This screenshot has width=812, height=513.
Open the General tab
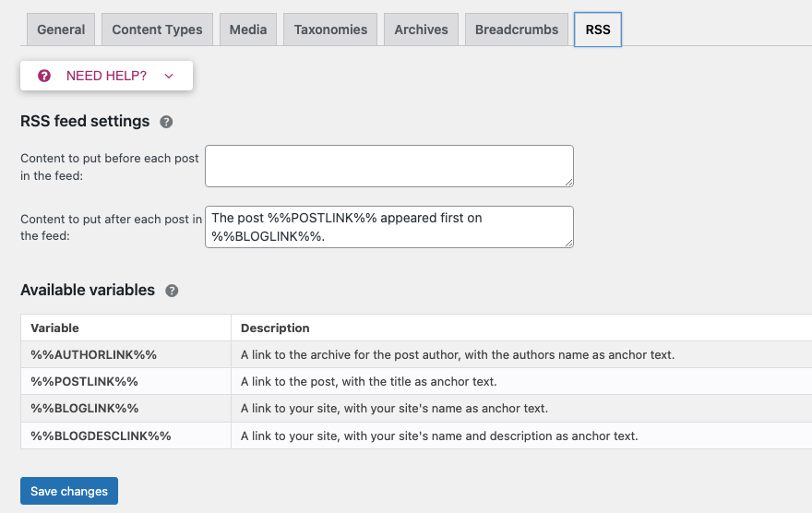click(x=61, y=30)
